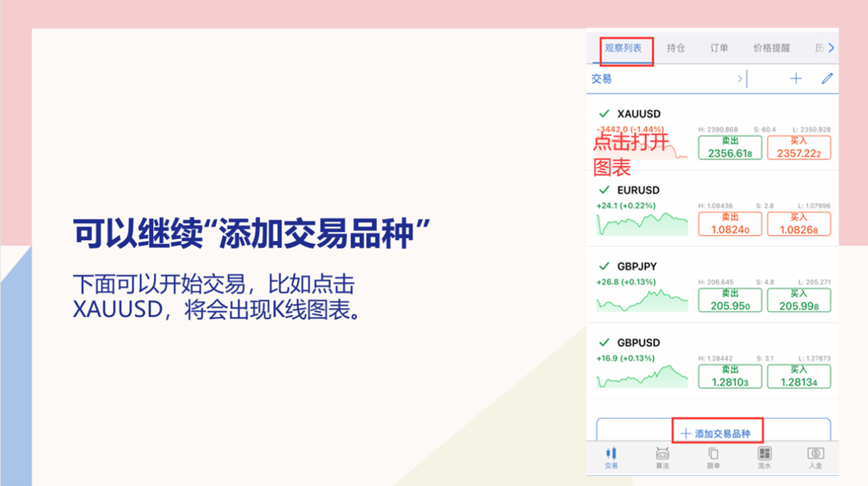Toggle the EURUSD checkmark

pyautogui.click(x=603, y=190)
